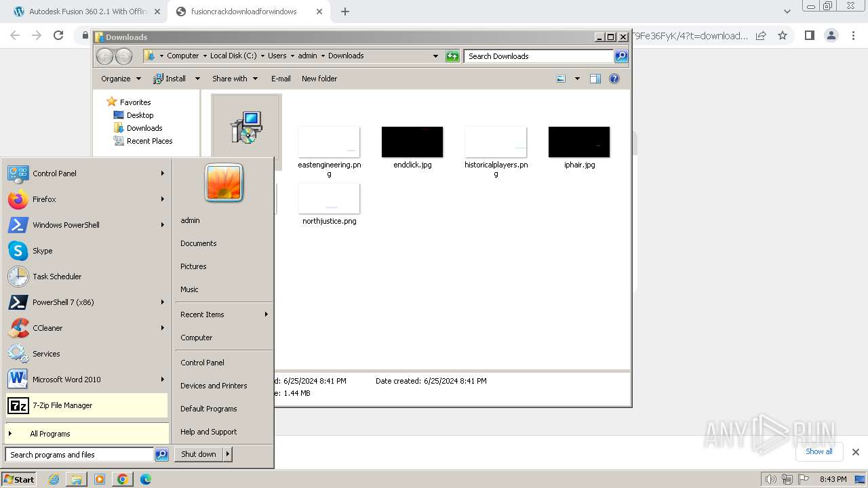Open the Action Center flag tray icon
This screenshot has width=868, height=488.
pos(804,479)
